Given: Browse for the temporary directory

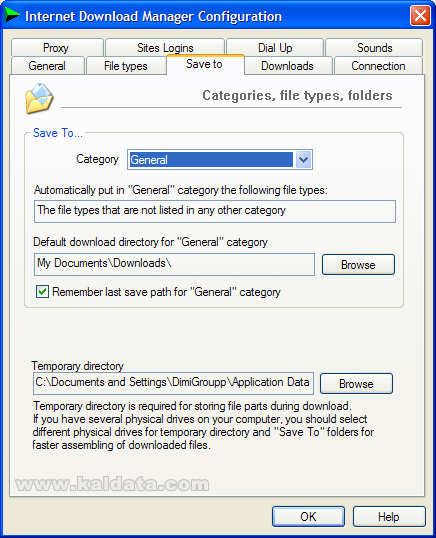Looking at the screenshot, I should pos(356,383).
